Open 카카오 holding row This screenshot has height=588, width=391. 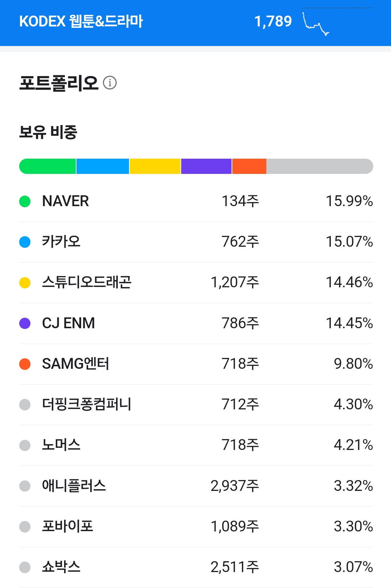[196, 242]
